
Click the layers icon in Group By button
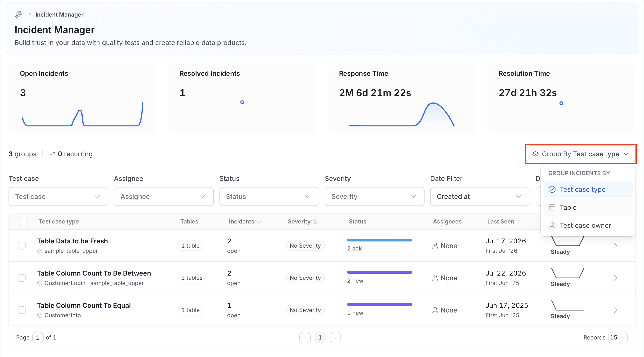coord(535,154)
